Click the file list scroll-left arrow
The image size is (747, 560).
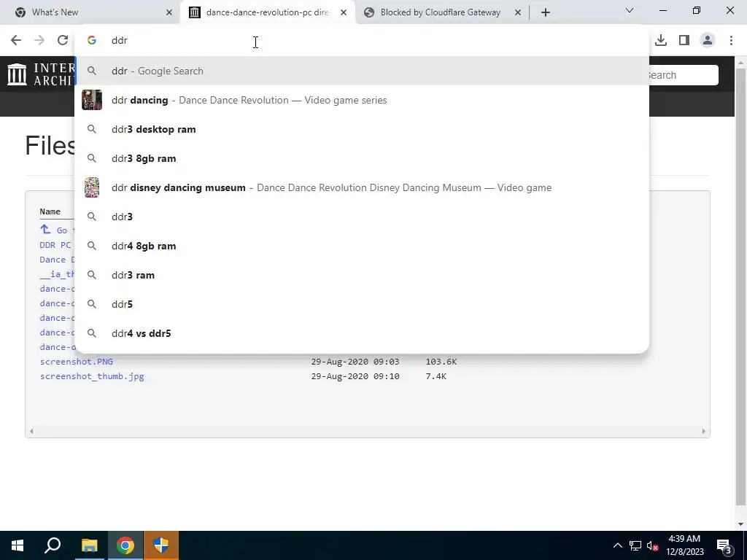31,432
